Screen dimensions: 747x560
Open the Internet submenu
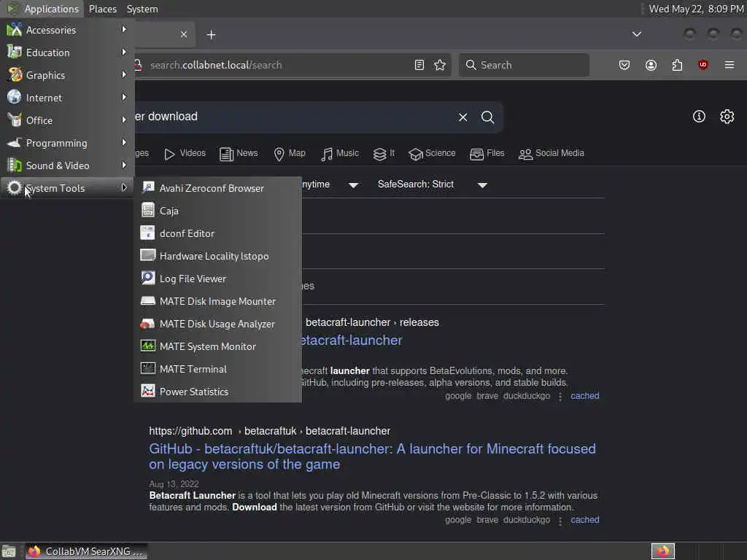click(x=67, y=98)
